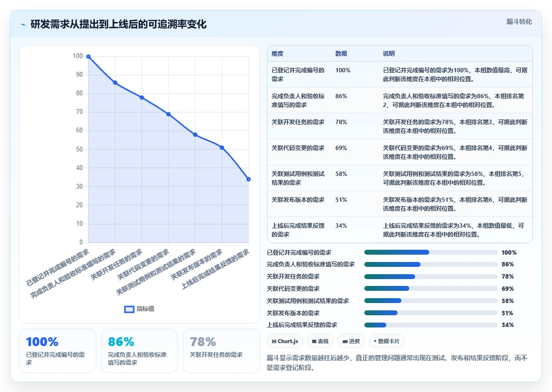Select the 表格 chip
The height and width of the screenshot is (392, 552).
click(320, 341)
